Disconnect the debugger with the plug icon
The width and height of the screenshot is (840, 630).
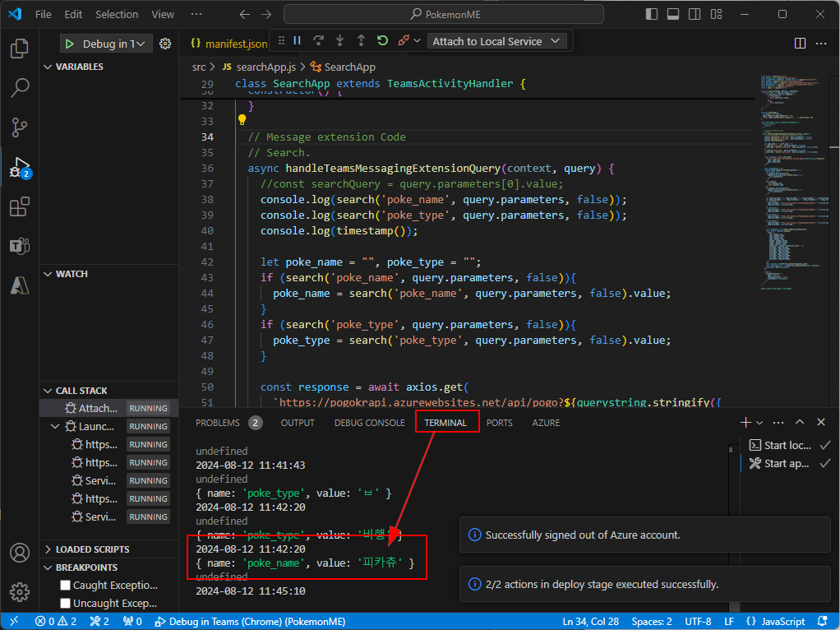(x=404, y=41)
